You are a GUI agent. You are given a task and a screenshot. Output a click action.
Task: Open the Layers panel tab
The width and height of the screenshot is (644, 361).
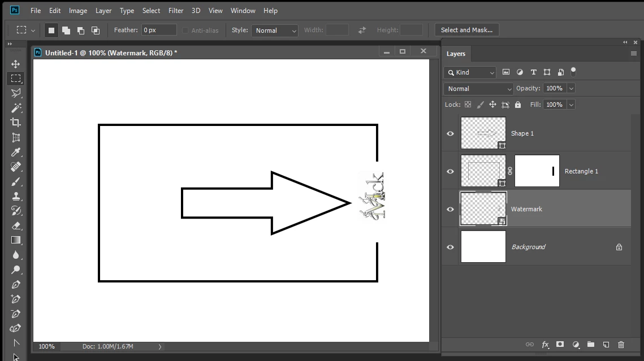(456, 54)
